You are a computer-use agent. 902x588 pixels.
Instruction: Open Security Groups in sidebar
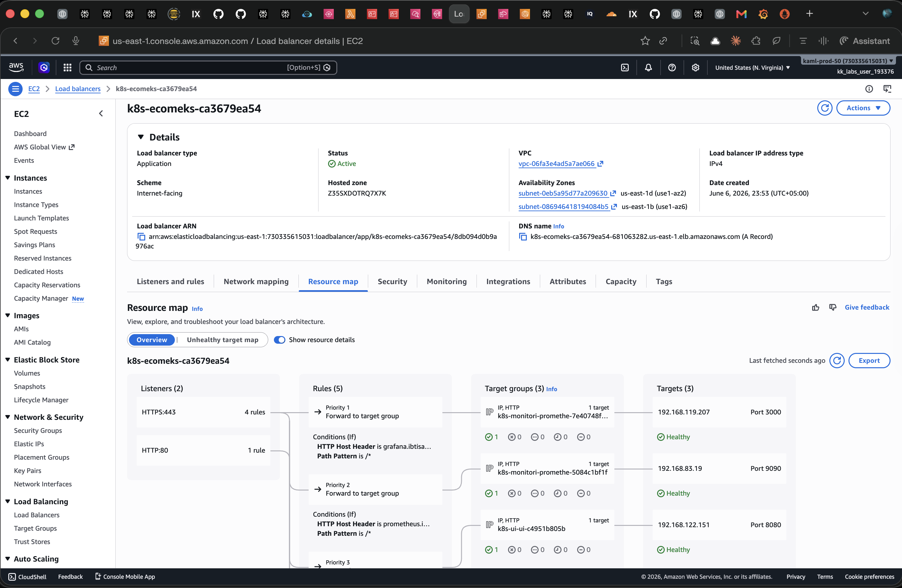[x=38, y=431]
